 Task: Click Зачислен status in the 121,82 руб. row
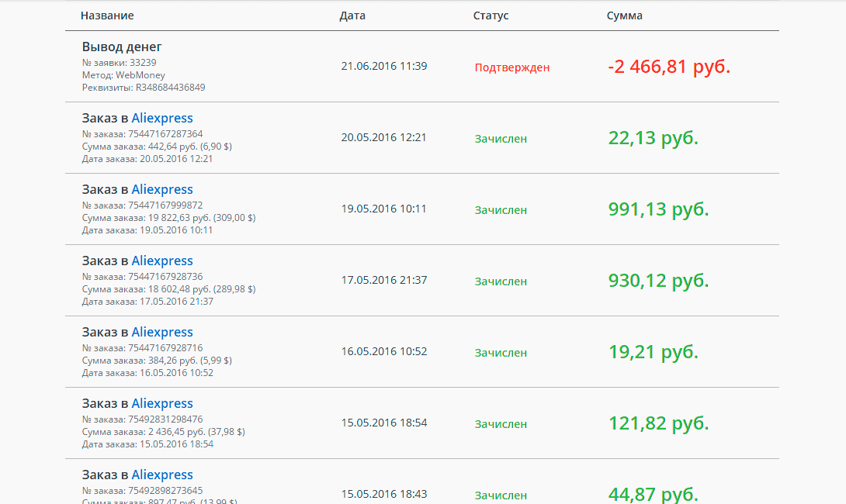tap(501, 424)
